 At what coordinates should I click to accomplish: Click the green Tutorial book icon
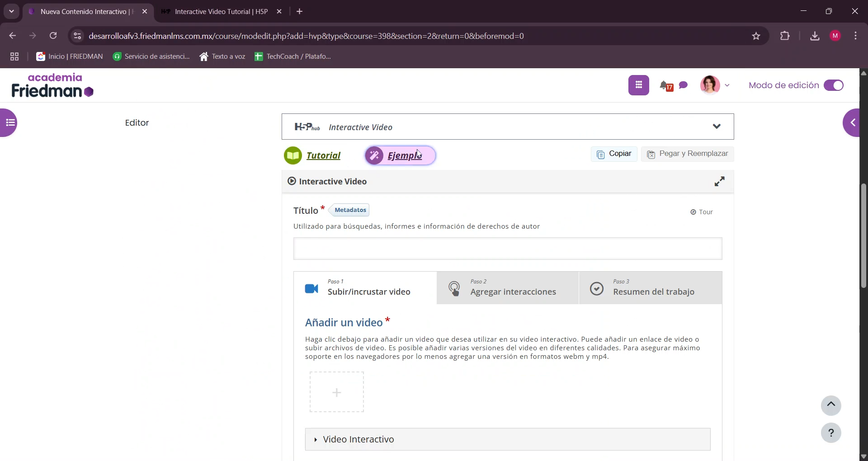coord(293,156)
